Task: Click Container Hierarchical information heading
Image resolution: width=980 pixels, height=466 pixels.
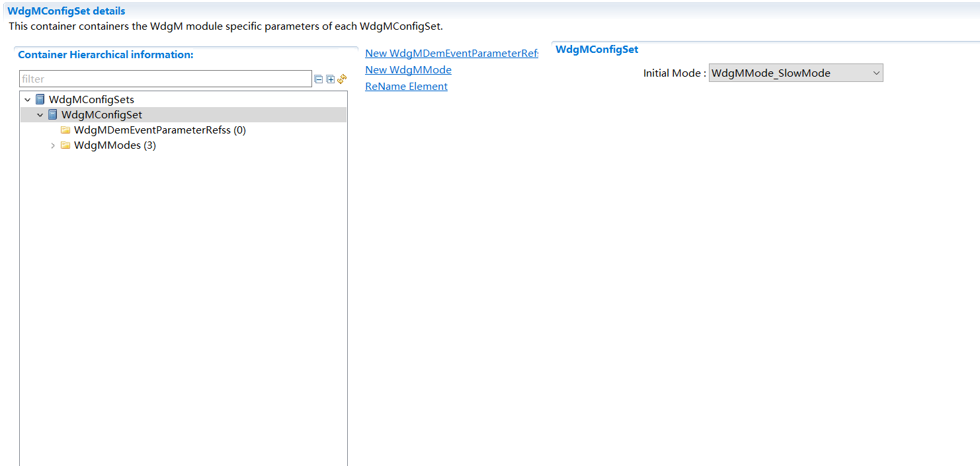Action: 106,55
